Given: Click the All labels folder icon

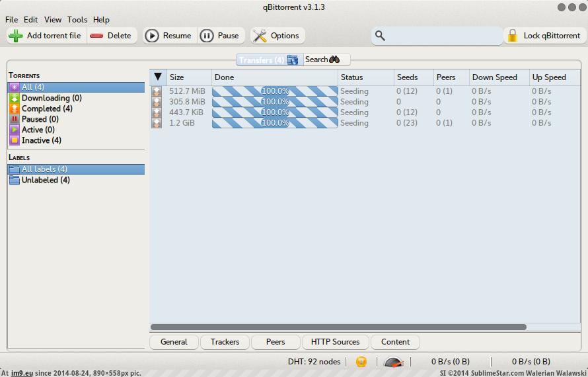Looking at the screenshot, I should coord(15,169).
